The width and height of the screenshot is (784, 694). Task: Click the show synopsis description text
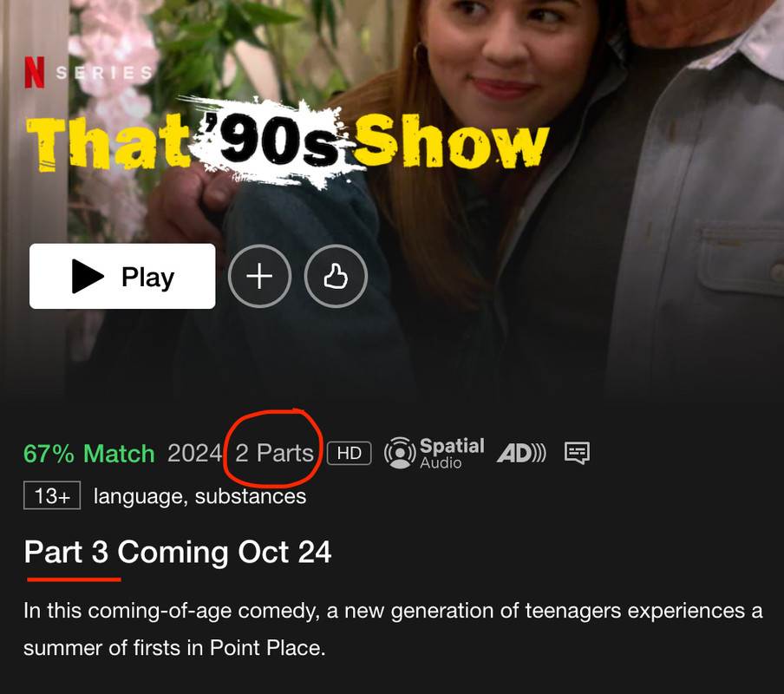(393, 629)
